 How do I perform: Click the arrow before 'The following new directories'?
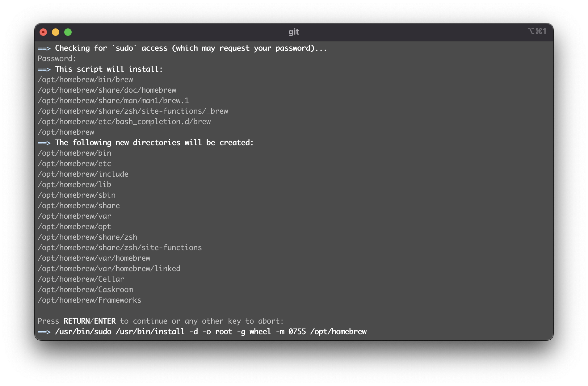click(44, 143)
